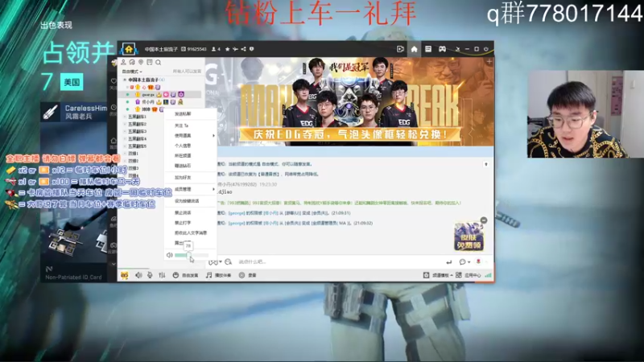Open the emoji picker in chat input
The image size is (644, 362).
pyautogui.click(x=214, y=261)
